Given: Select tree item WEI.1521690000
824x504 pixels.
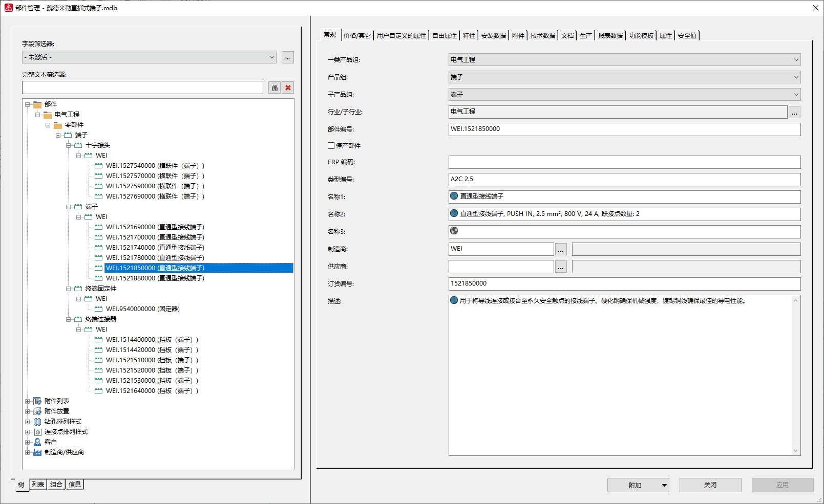Looking at the screenshot, I should [155, 227].
